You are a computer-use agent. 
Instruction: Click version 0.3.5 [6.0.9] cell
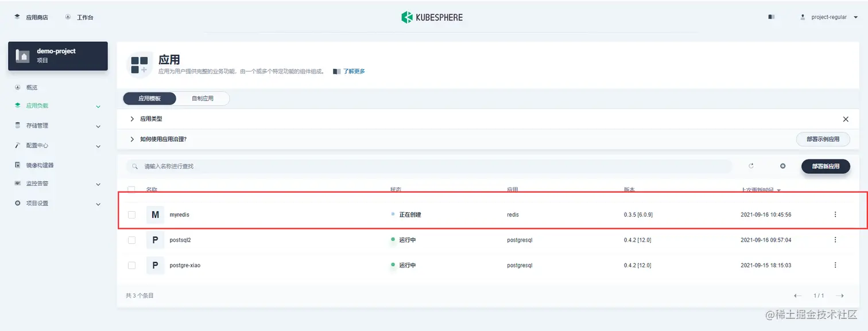638,215
